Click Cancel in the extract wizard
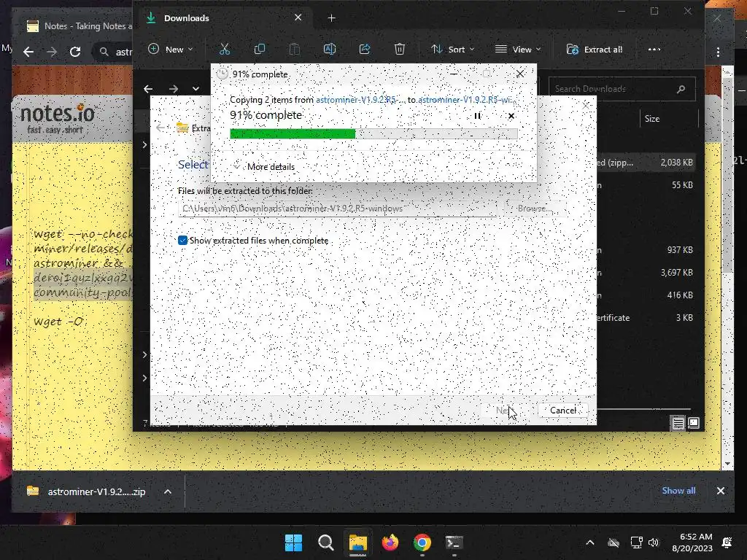 [x=562, y=411]
